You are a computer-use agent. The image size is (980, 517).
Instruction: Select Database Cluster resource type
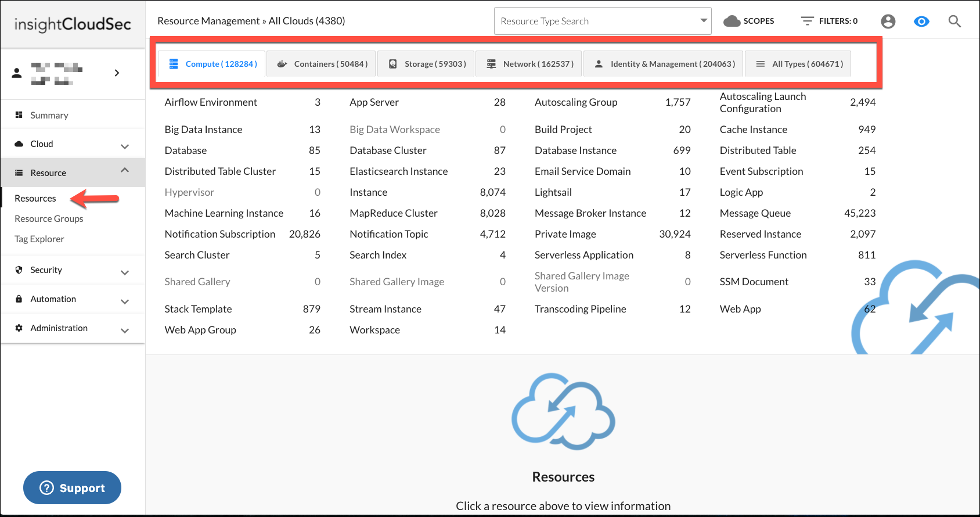click(388, 150)
